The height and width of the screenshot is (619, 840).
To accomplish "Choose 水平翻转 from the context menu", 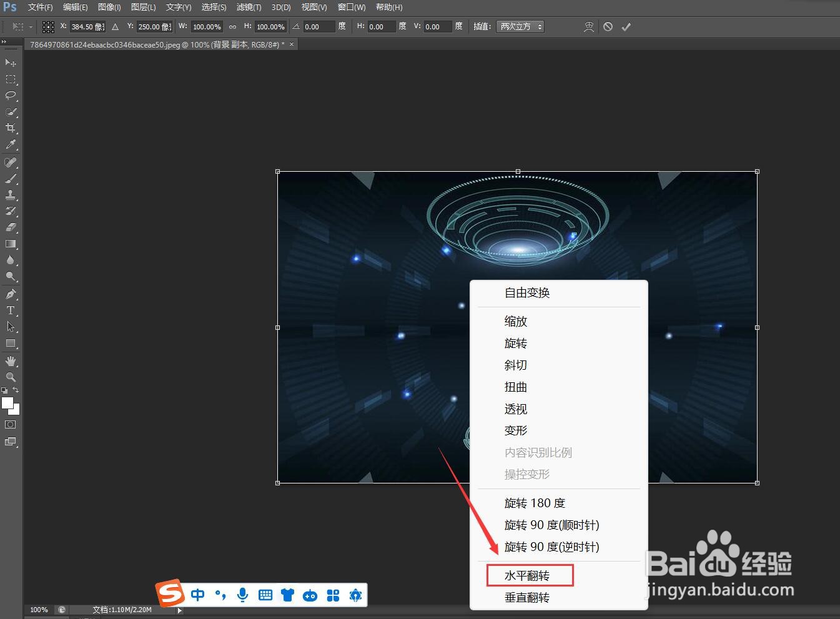I will click(529, 575).
